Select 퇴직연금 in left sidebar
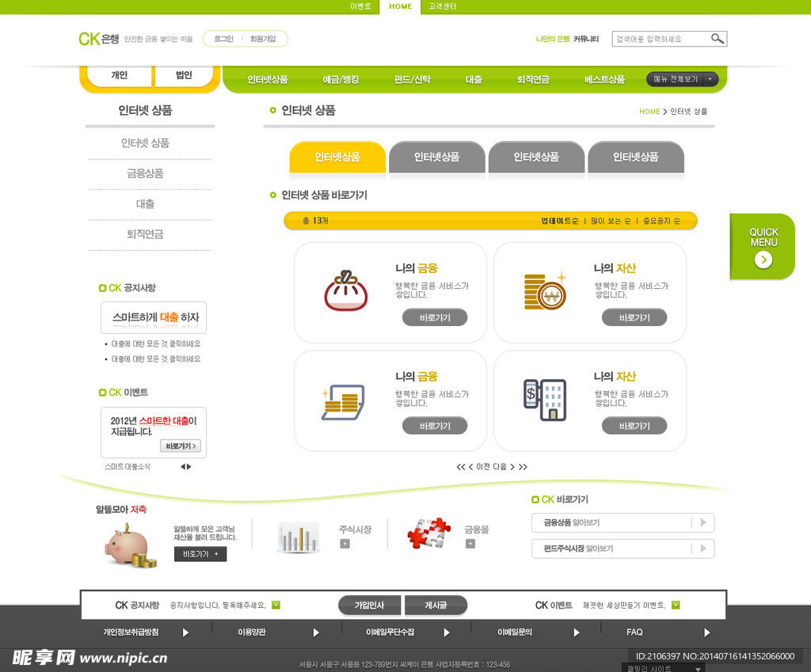The height and width of the screenshot is (672, 811). (146, 234)
